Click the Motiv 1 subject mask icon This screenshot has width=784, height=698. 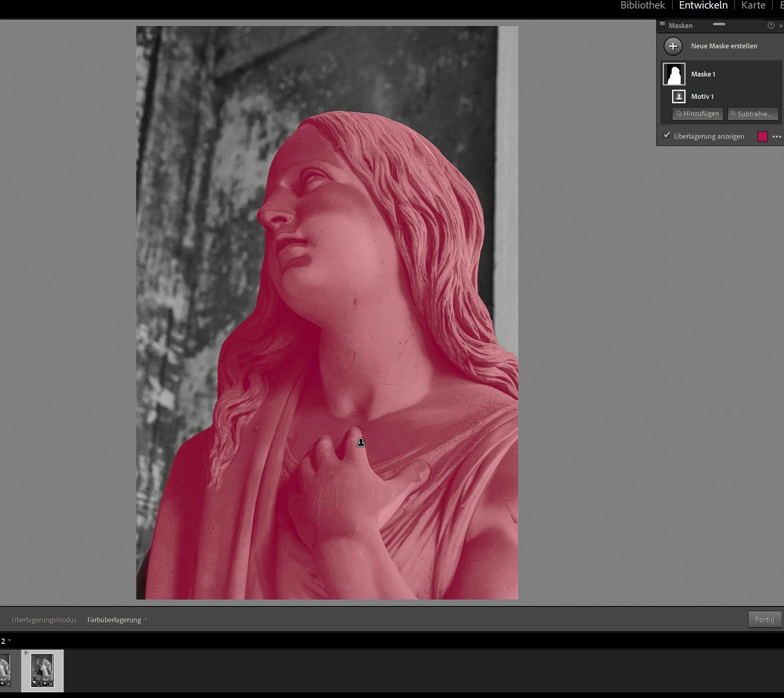[679, 96]
